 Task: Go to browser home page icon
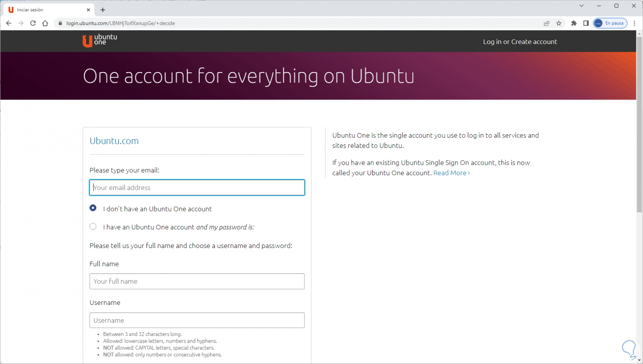[x=45, y=23]
